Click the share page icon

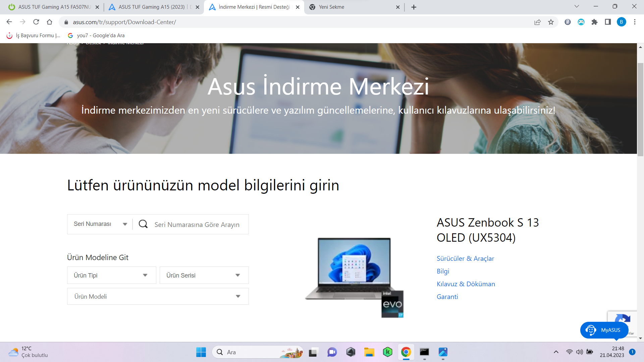pos(537,22)
